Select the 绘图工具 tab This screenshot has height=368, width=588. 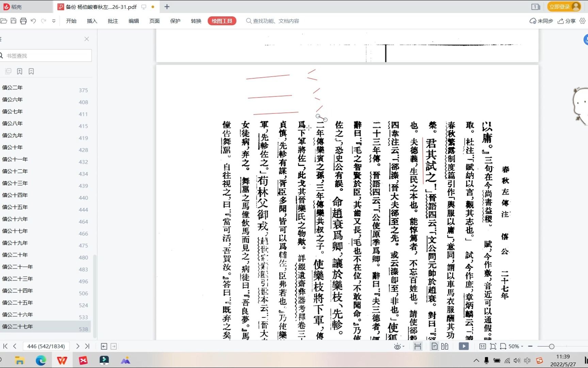coord(222,21)
